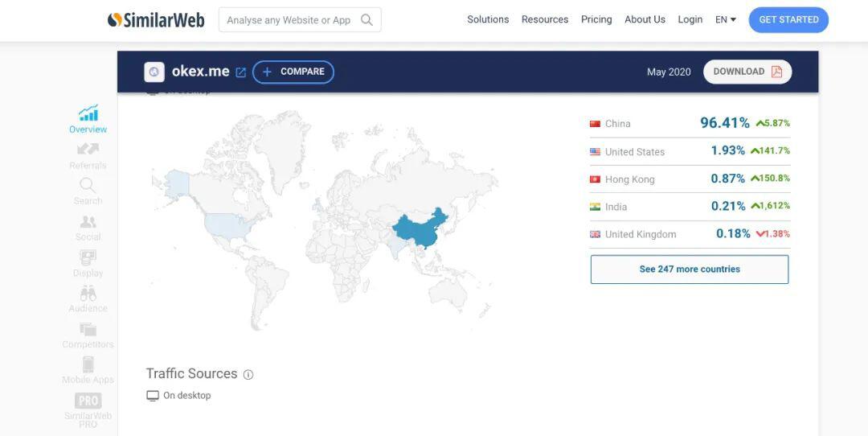The height and width of the screenshot is (436, 868).
Task: Click See 247 more countries
Action: pos(690,269)
